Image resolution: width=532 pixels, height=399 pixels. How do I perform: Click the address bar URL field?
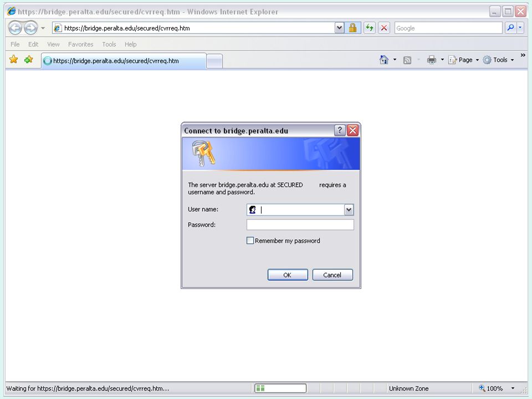[x=193, y=28]
